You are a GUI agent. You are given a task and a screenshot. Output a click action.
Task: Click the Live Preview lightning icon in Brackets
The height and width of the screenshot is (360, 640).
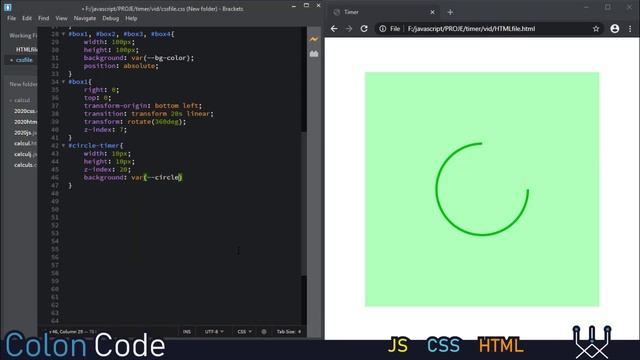coord(313,40)
